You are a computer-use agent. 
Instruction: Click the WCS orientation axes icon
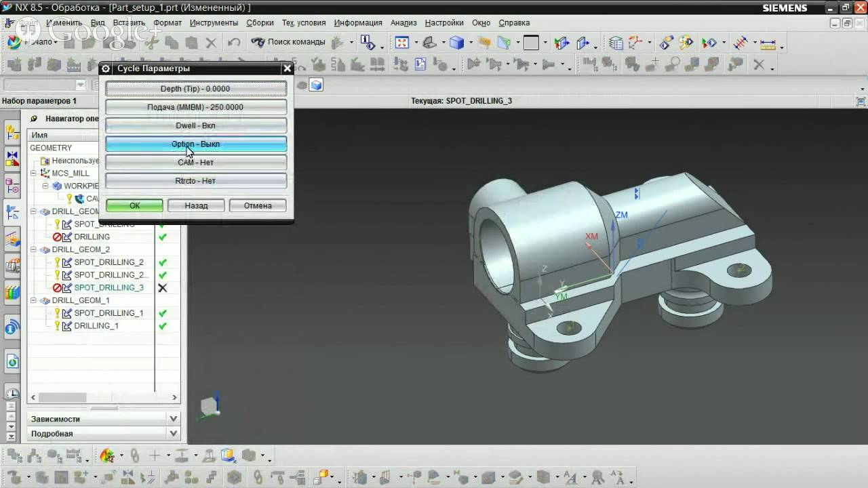click(635, 43)
